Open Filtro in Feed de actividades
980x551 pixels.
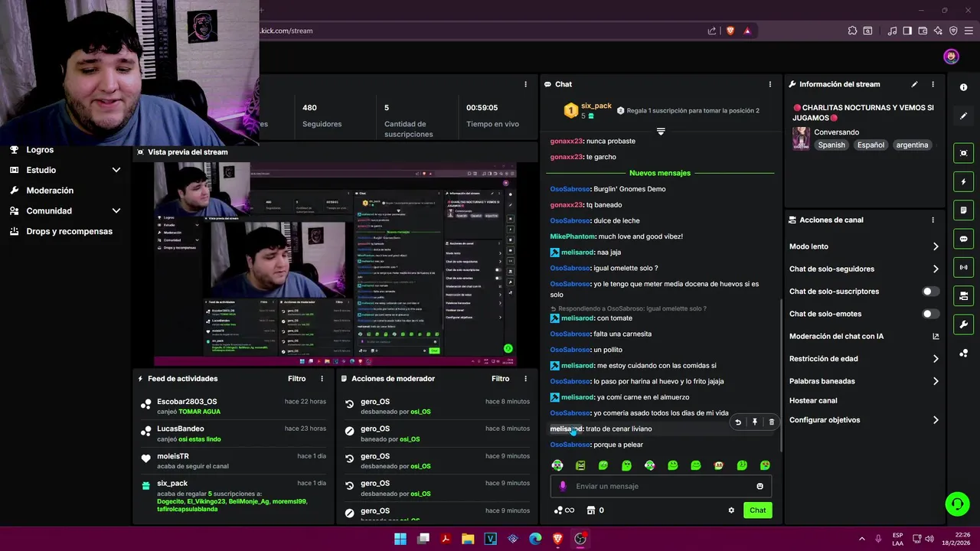297,379
